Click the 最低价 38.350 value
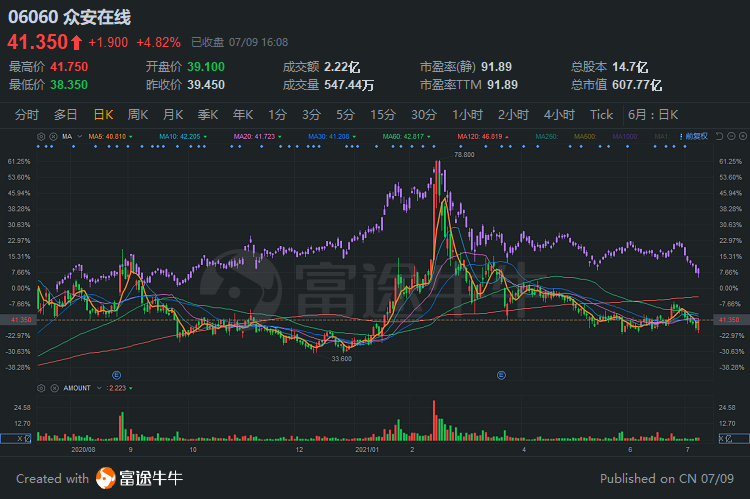 (69, 85)
